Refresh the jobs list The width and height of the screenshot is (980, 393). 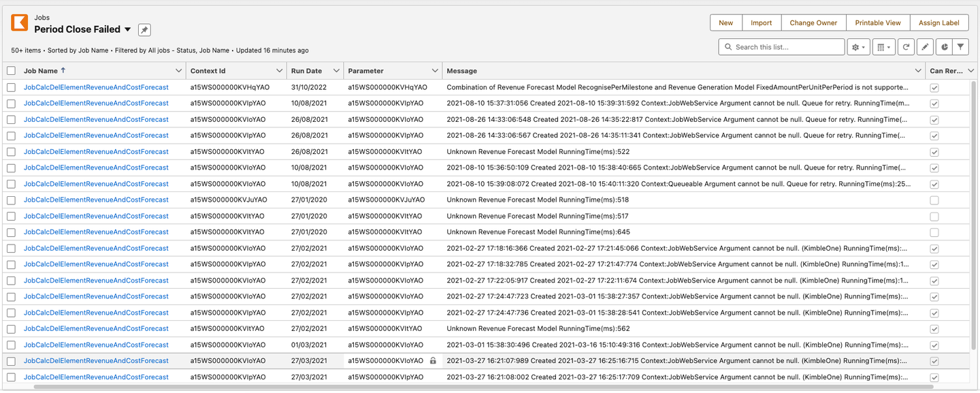[906, 47]
